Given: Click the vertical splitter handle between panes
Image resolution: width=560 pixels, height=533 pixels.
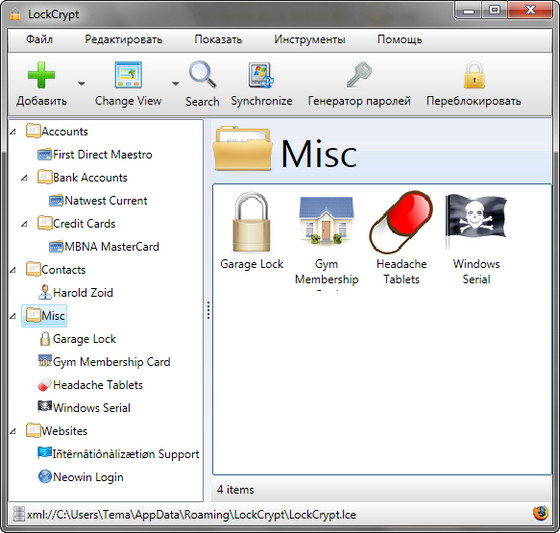Looking at the screenshot, I should [208, 310].
